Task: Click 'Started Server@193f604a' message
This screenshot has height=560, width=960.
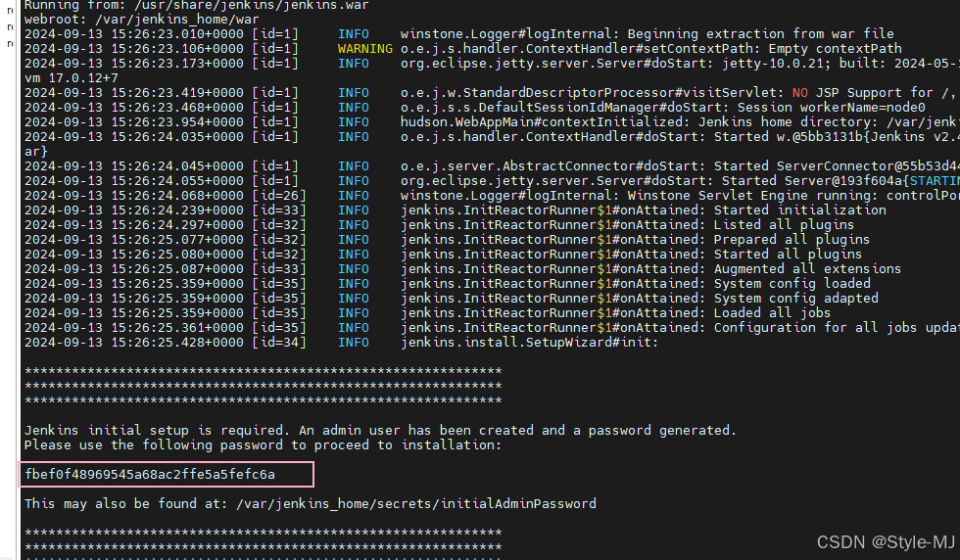Action: point(811,181)
